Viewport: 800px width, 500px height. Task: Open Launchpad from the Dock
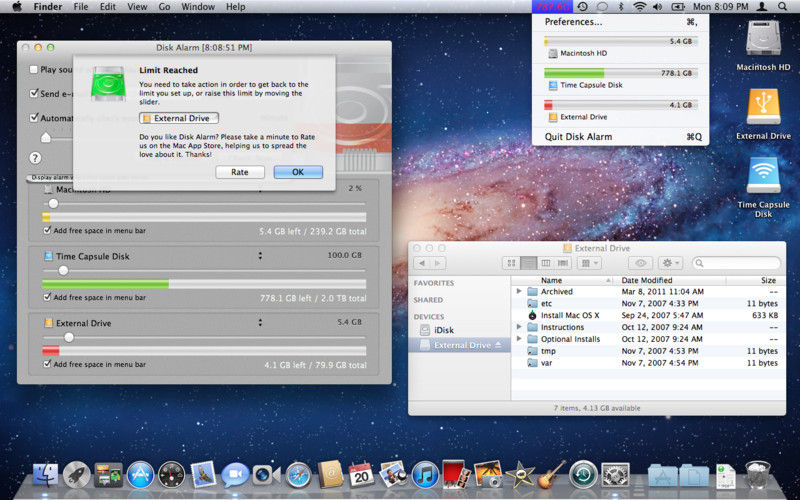pos(77,474)
